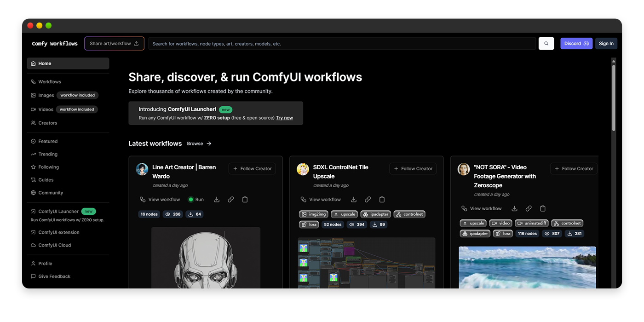
Task: Click the Sign In button
Action: [606, 44]
